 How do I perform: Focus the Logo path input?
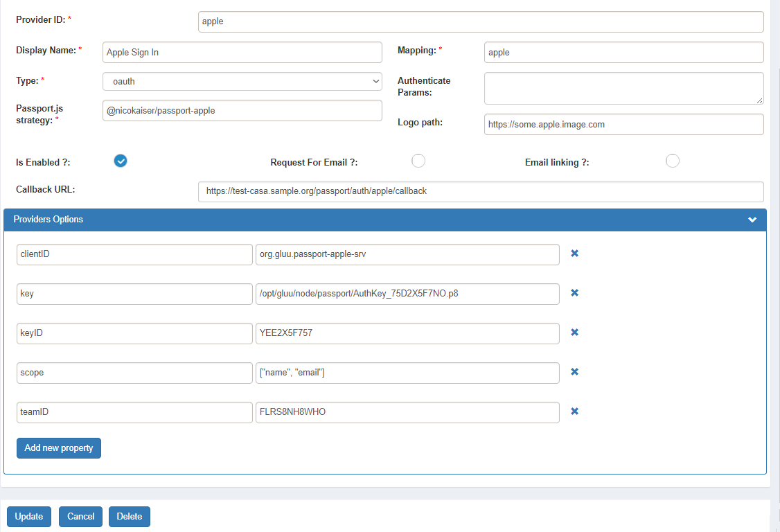[623, 124]
